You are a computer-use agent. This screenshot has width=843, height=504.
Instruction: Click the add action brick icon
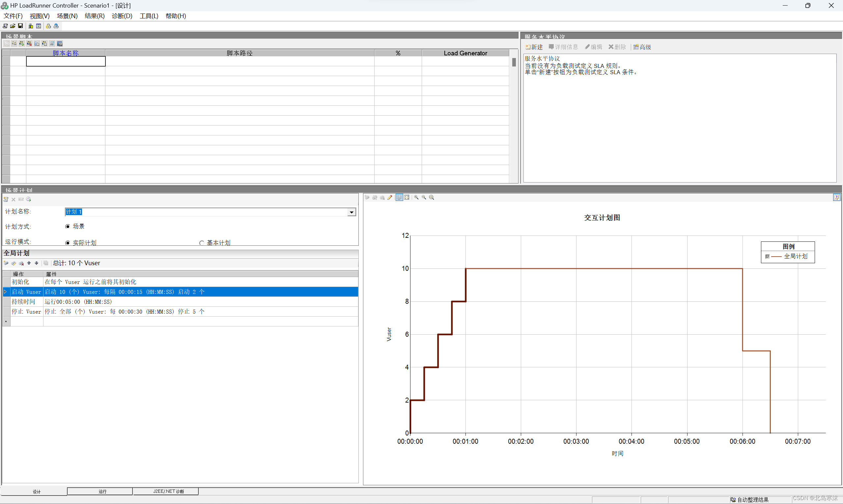coord(6,263)
